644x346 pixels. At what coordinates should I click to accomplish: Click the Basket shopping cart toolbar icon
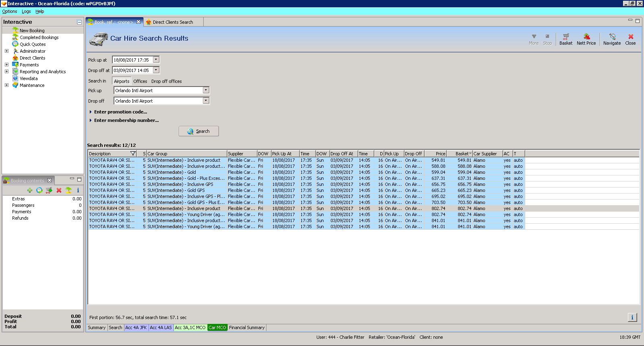566,39
